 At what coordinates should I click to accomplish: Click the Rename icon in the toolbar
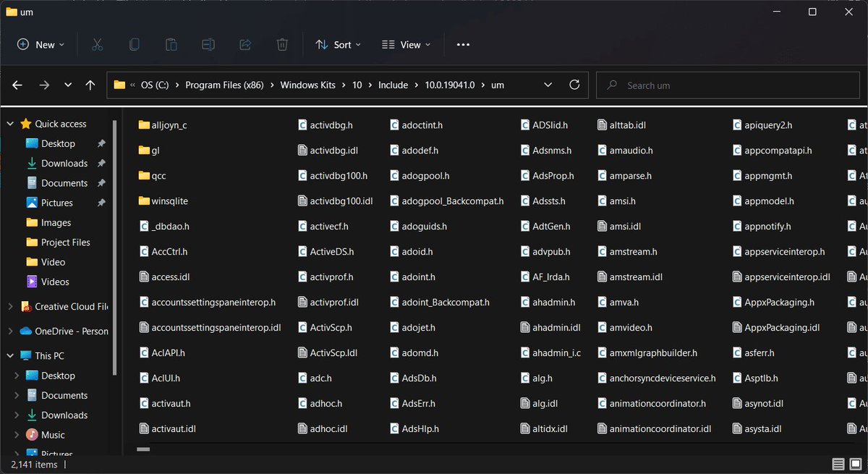(x=208, y=44)
